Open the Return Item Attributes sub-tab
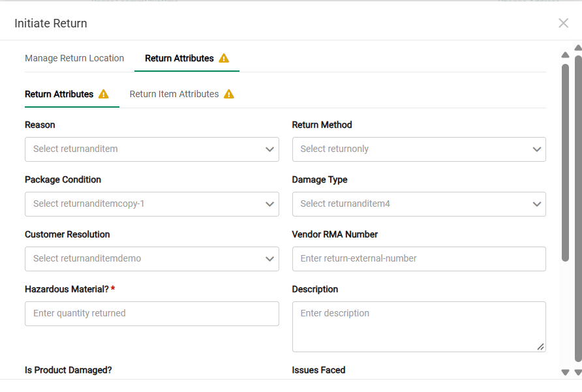The width and height of the screenshot is (582, 392). tap(174, 95)
